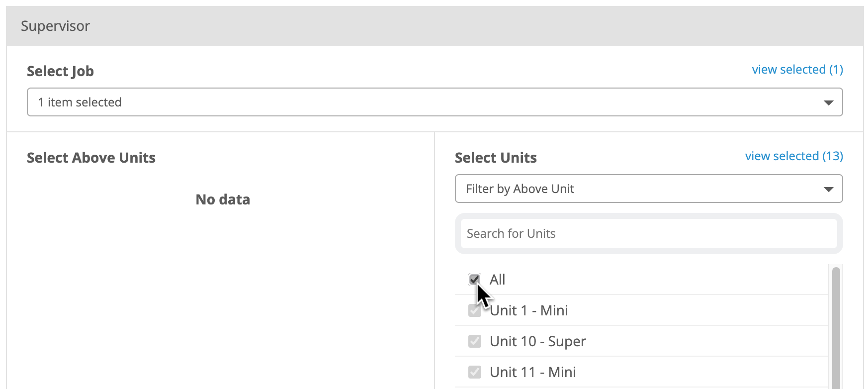Uncheck the Unit 10 - Super checkbox
868x389 pixels.
pos(475,341)
